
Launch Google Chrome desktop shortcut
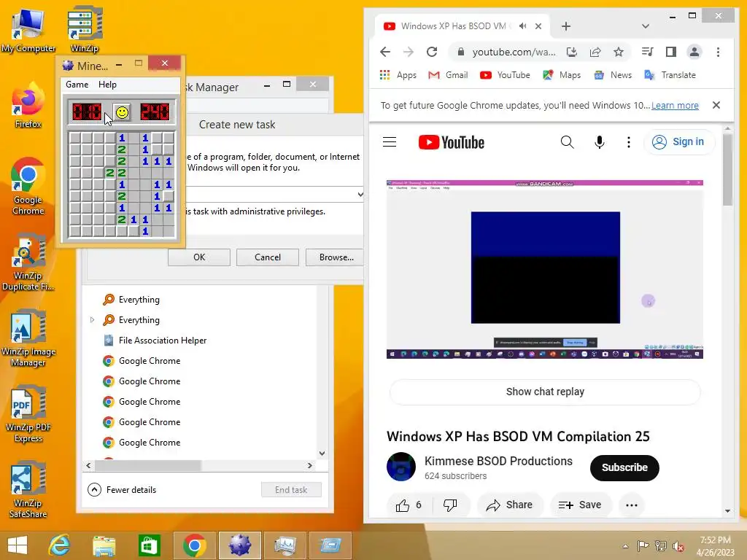click(28, 186)
